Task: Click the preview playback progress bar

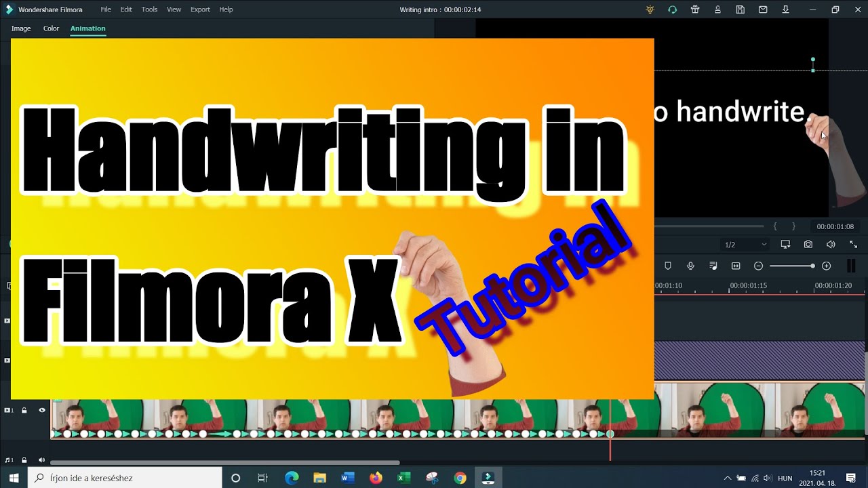Action: 709,226
